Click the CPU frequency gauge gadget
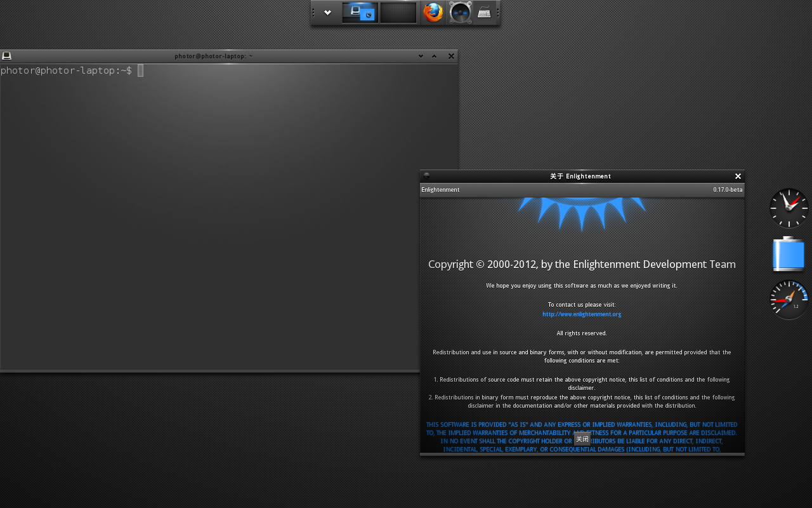Image resolution: width=812 pixels, height=508 pixels. coord(789,300)
